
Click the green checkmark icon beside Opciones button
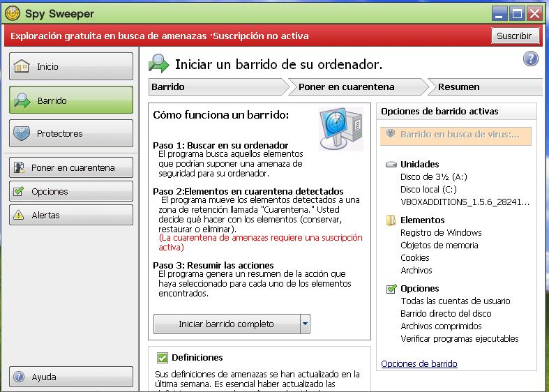pyautogui.click(x=19, y=191)
